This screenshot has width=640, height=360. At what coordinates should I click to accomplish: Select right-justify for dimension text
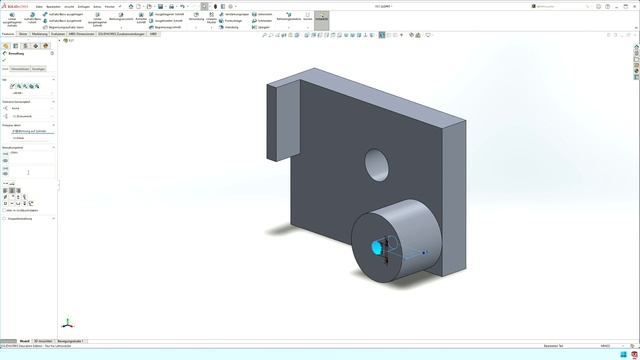18,191
